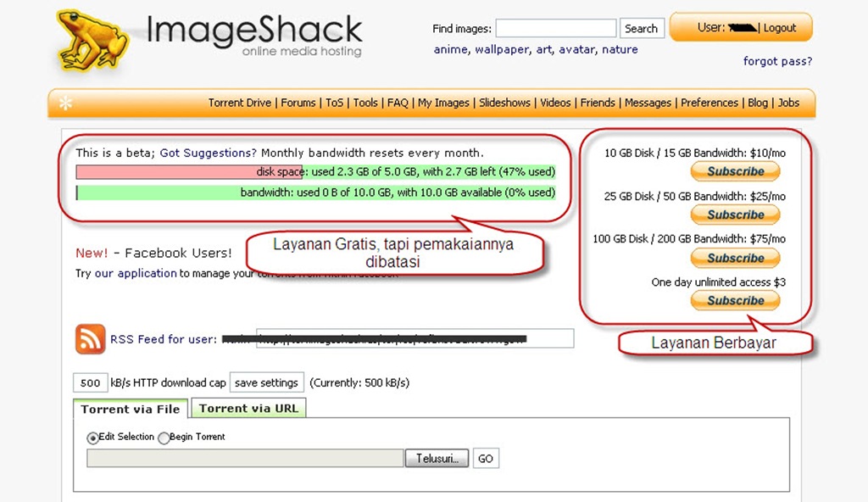Click the ImageShack frog logo
The image size is (868, 502).
click(x=93, y=41)
